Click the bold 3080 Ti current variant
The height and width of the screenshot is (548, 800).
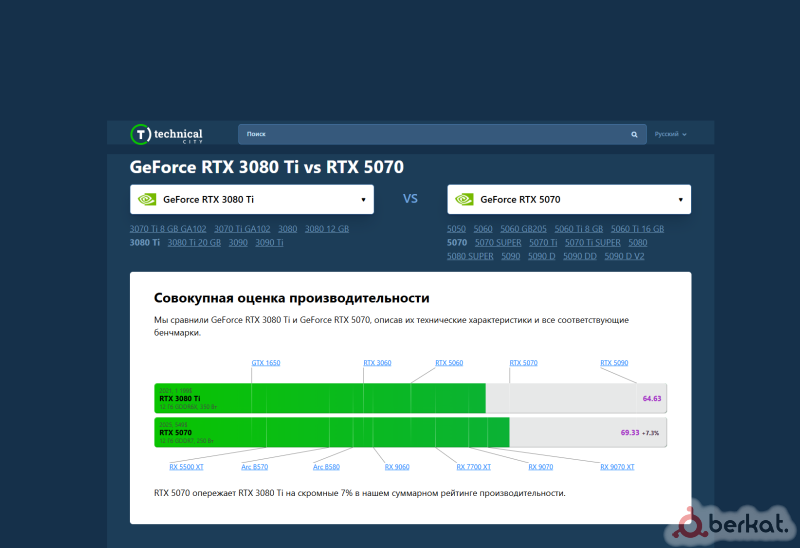click(145, 243)
